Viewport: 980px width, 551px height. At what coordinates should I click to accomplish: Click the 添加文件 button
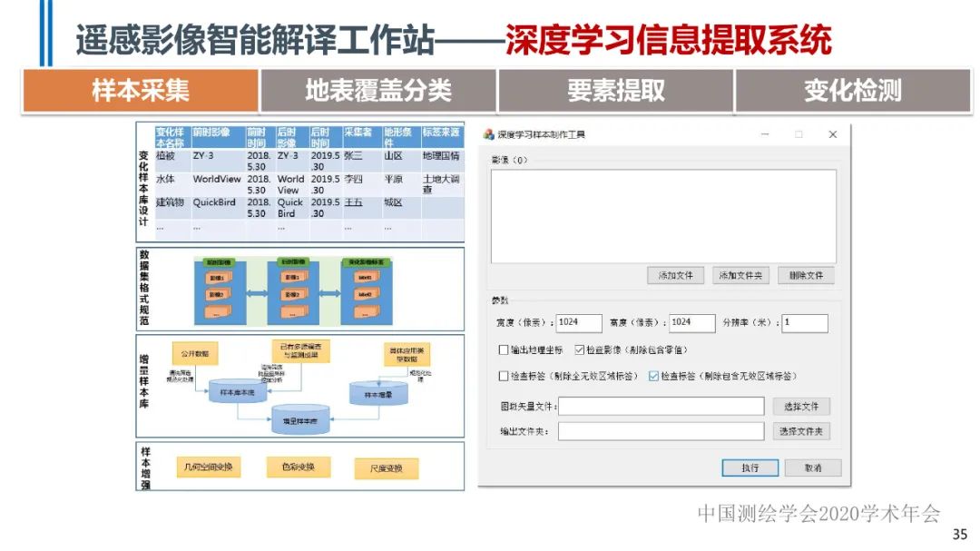[675, 275]
